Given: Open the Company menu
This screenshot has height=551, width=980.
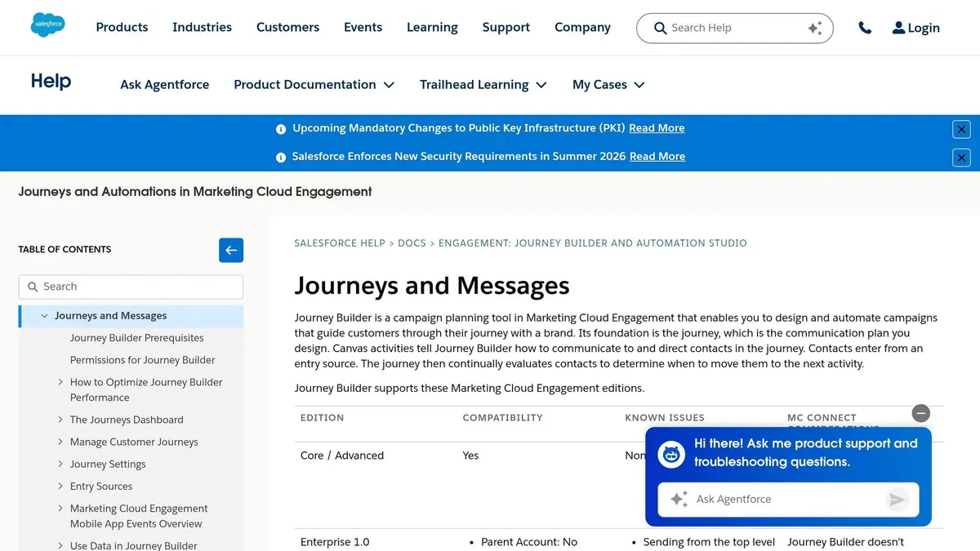Looking at the screenshot, I should pos(582,27).
